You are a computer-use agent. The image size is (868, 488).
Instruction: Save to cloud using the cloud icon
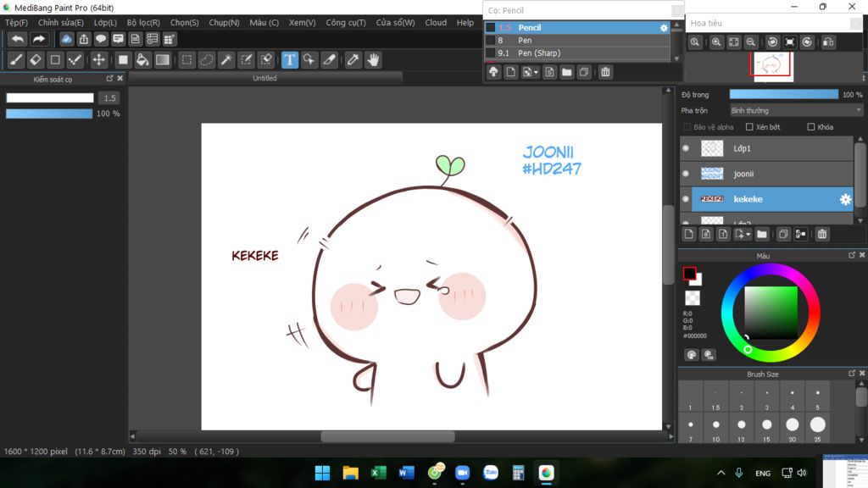point(66,39)
